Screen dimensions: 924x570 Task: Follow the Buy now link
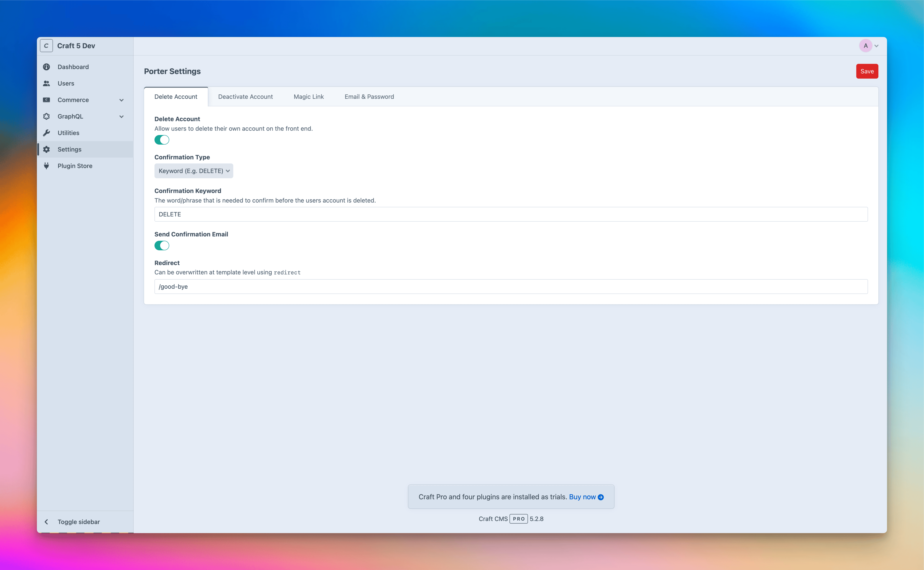(x=586, y=497)
